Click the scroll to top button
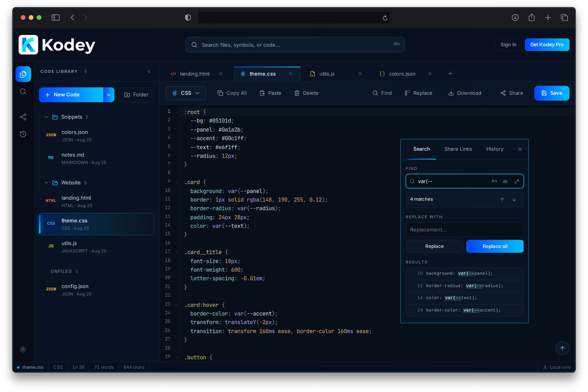 coord(562,348)
